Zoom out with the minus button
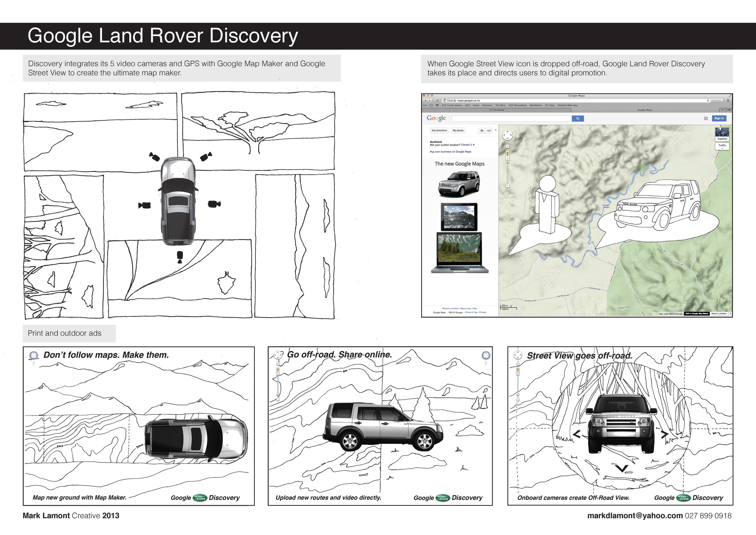Viewport: 756px width, 535px height. click(x=507, y=186)
